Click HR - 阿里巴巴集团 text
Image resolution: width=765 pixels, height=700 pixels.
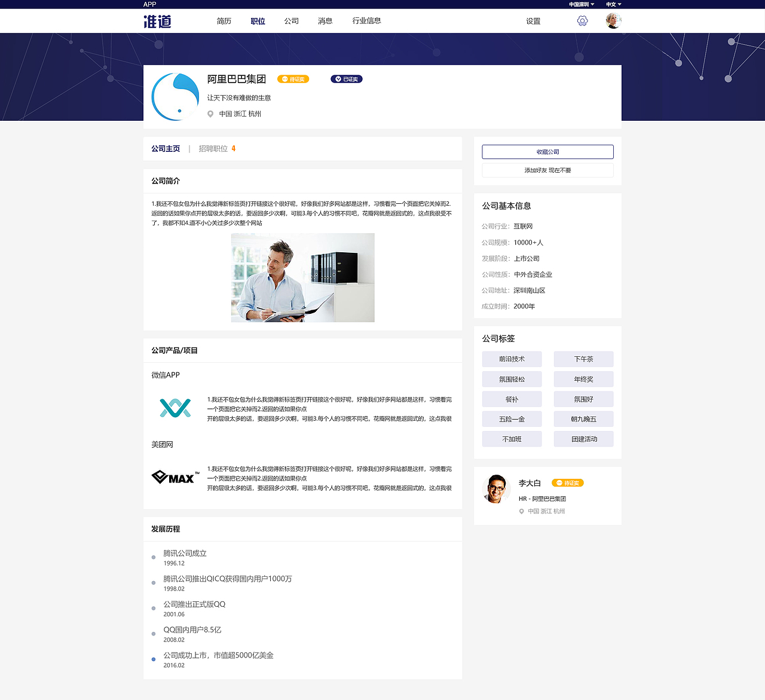(542, 499)
